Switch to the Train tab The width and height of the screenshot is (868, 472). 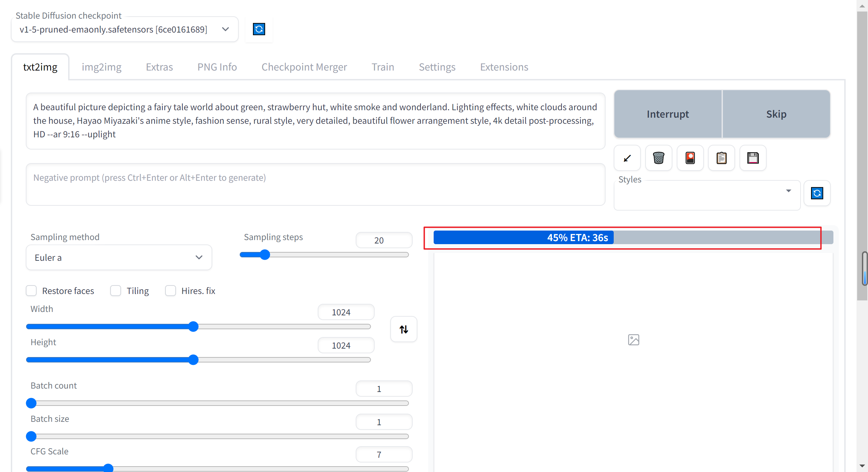pos(383,67)
